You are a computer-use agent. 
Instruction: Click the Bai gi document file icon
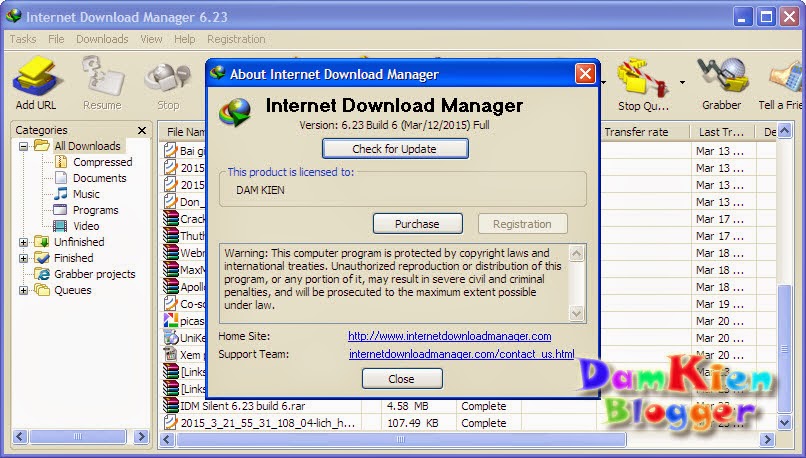coord(170,151)
